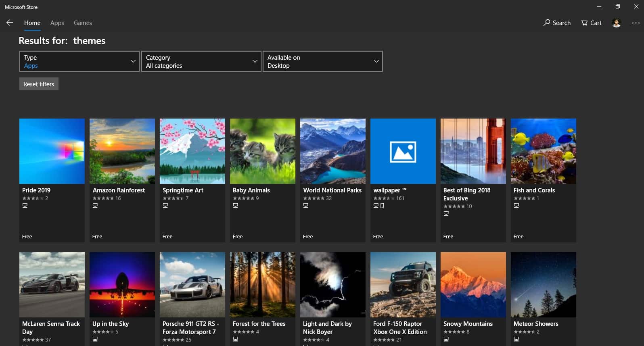Open the Springtime Art theme thumbnail
Viewport: 644px width, 346px height.
point(192,151)
